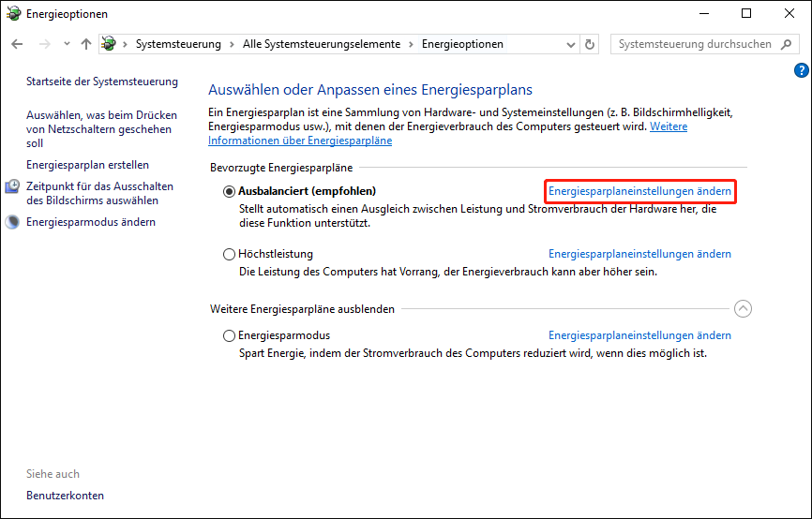
Task: Click the monitor icon beside Zeitpunkt link
Action: pyautogui.click(x=12, y=186)
